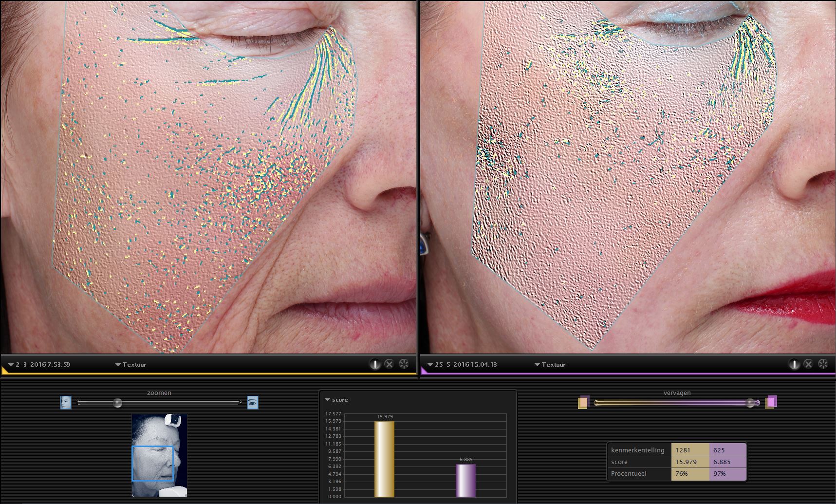This screenshot has height=504, width=836.
Task: Click the asterisk icon in right image bar
Action: [823, 364]
